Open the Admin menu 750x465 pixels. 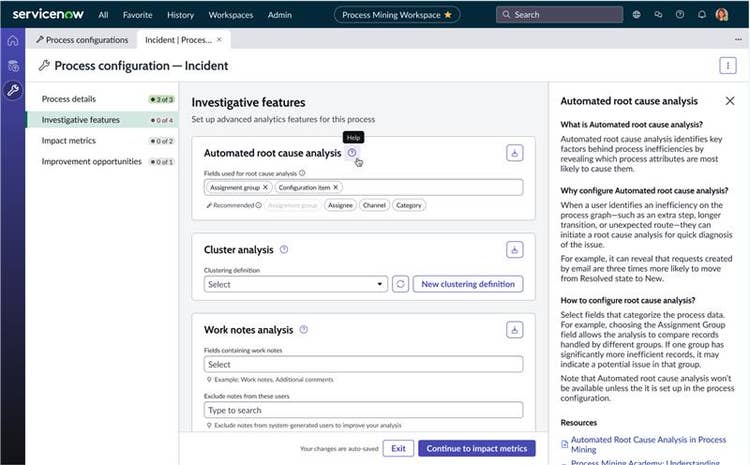click(279, 15)
